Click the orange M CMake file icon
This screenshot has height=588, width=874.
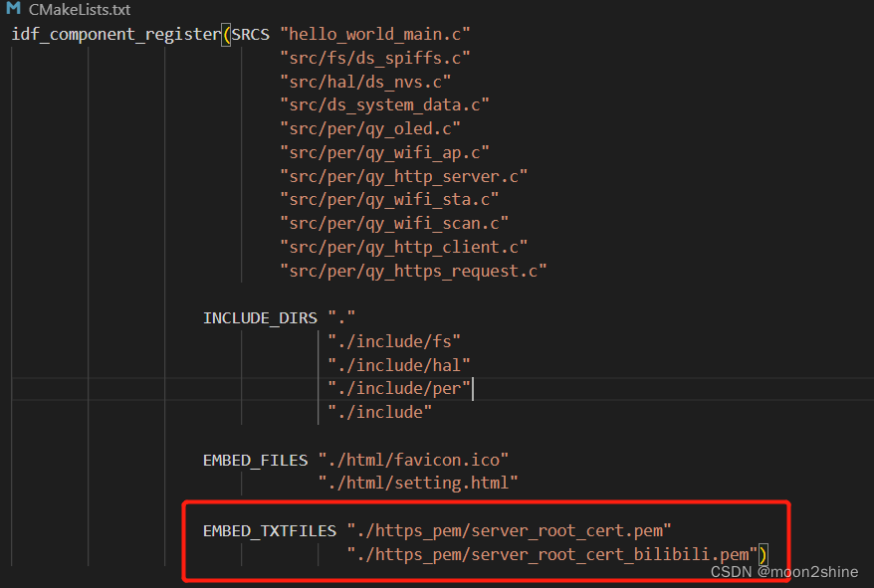[x=14, y=10]
